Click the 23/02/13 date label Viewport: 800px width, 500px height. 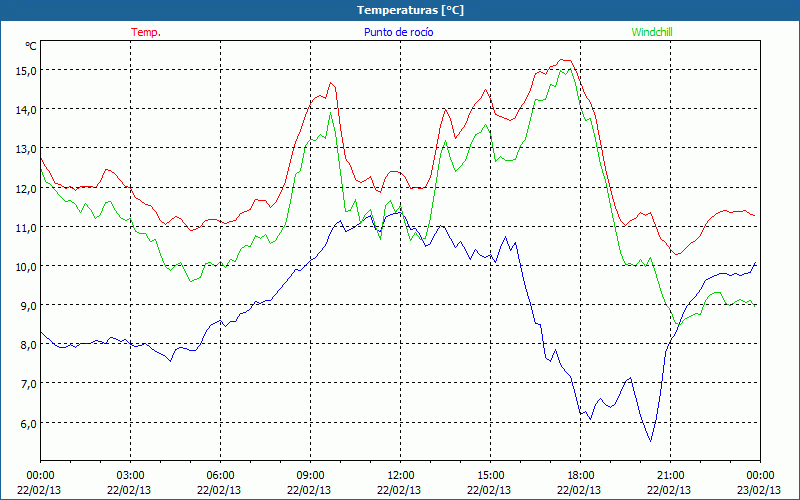(x=759, y=490)
